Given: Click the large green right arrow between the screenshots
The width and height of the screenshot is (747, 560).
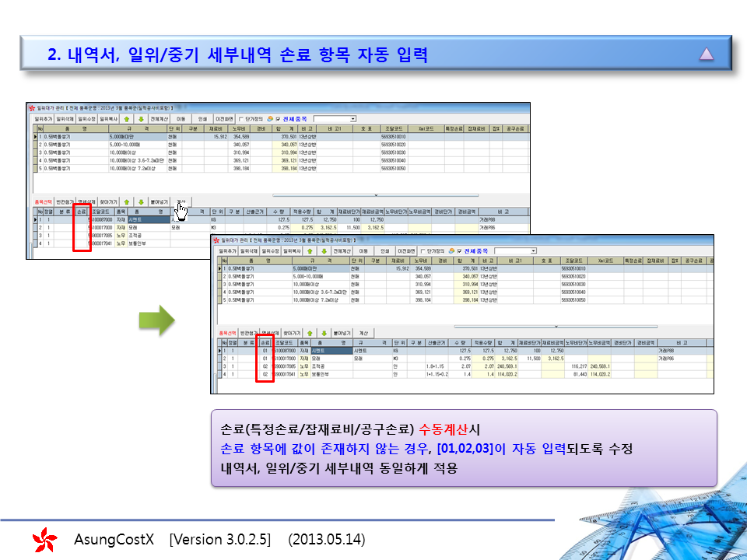Looking at the screenshot, I should point(156,320).
